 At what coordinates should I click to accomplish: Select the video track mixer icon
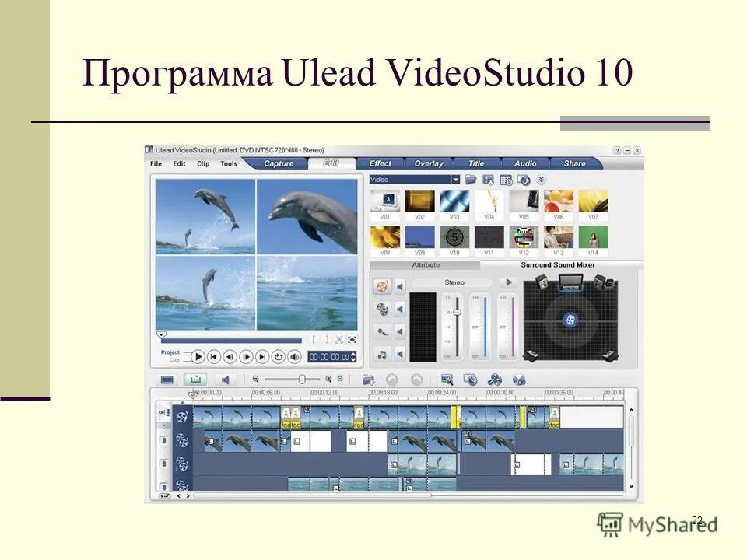click(x=382, y=286)
